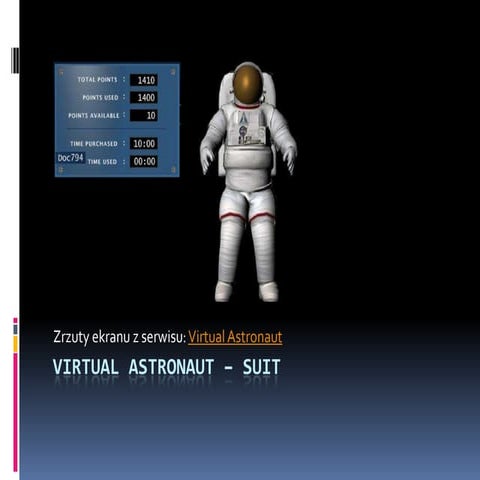The height and width of the screenshot is (480, 480).
Task: Click the Points Used value 1400
Action: coord(144,98)
